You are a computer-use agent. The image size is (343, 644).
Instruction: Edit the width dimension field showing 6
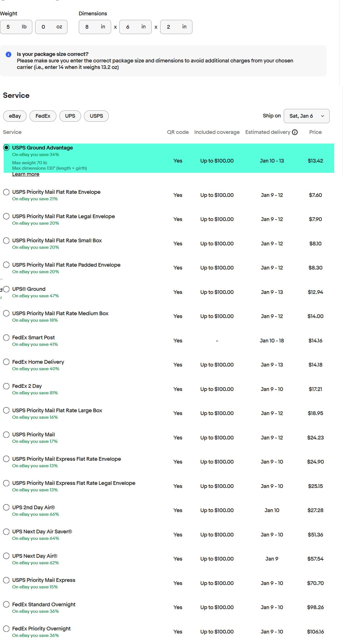click(135, 27)
